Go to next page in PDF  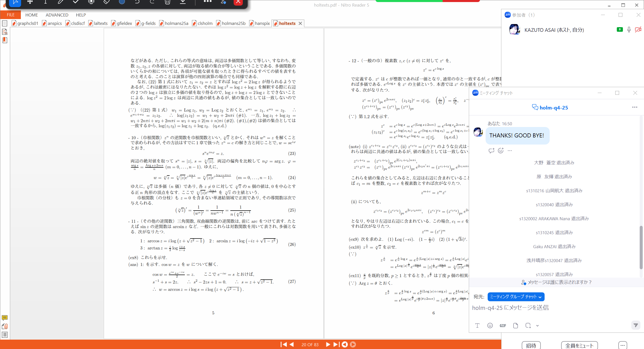pyautogui.click(x=328, y=344)
